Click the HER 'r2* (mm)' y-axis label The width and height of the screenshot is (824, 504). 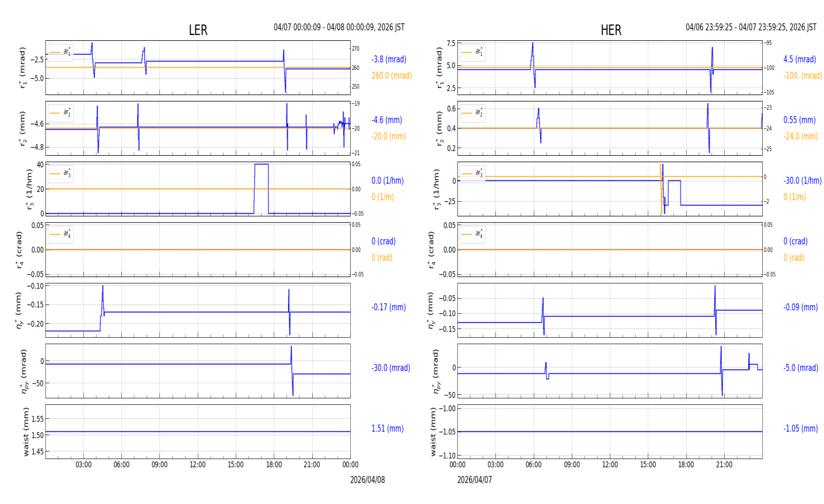(440, 128)
